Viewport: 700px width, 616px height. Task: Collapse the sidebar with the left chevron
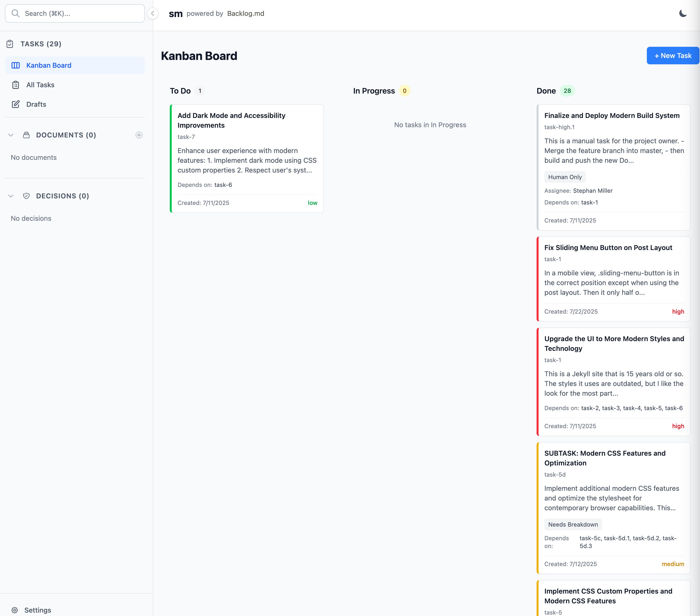tap(152, 13)
